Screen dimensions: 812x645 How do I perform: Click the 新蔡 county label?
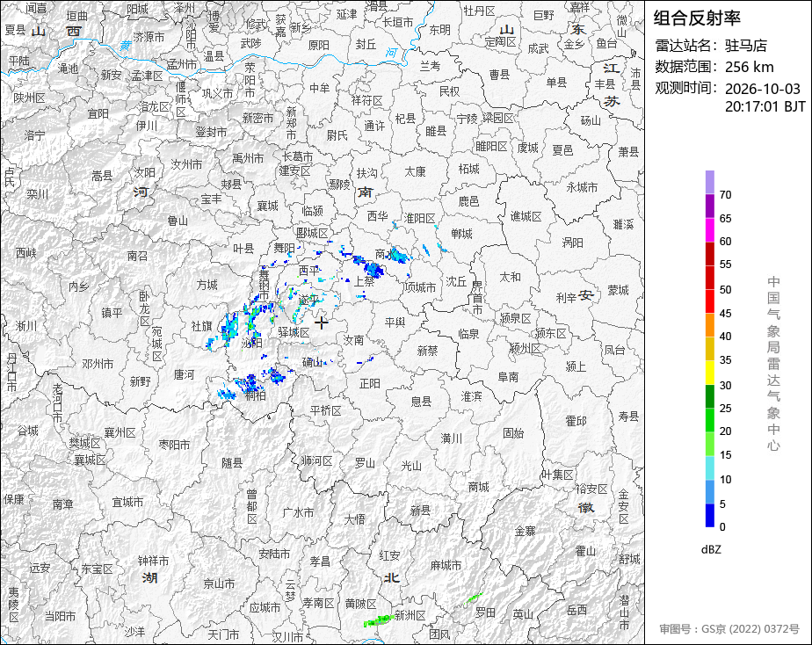pyautogui.click(x=427, y=351)
